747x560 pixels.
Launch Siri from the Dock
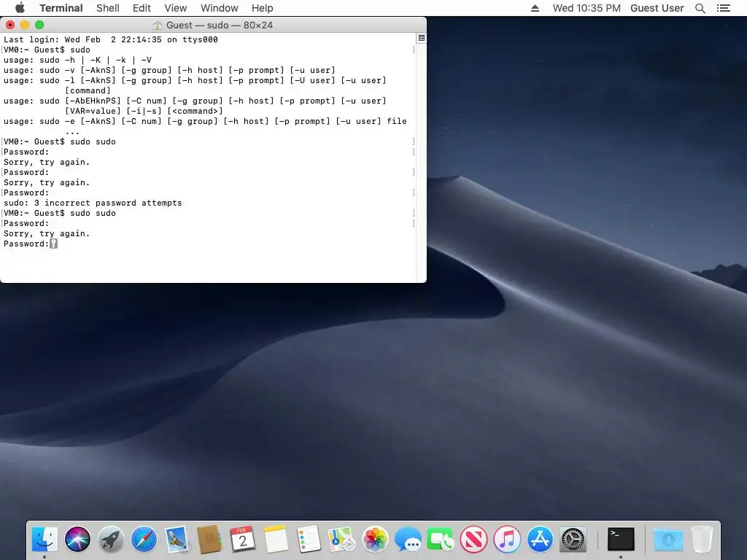click(x=77, y=539)
